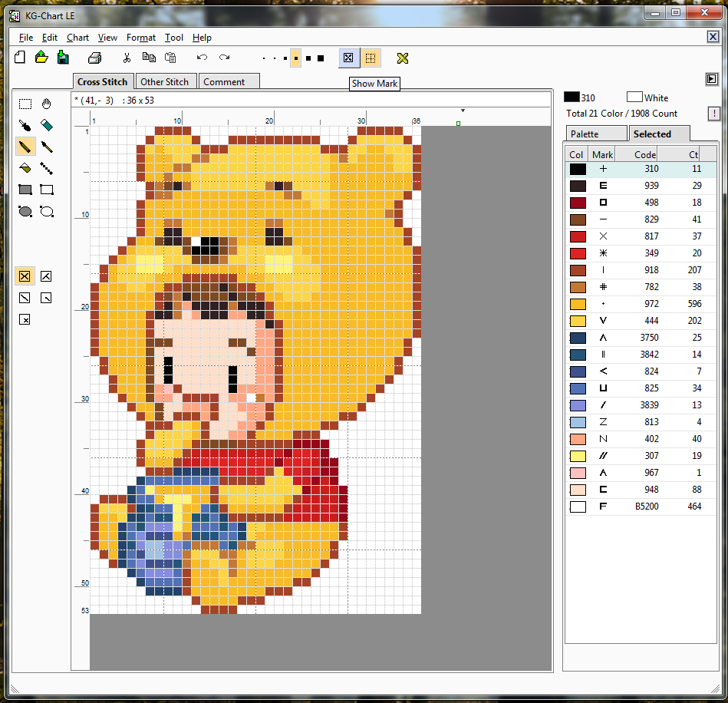This screenshot has width=728, height=703.
Task: Pick the blue 825 color swatch
Action: tap(578, 388)
